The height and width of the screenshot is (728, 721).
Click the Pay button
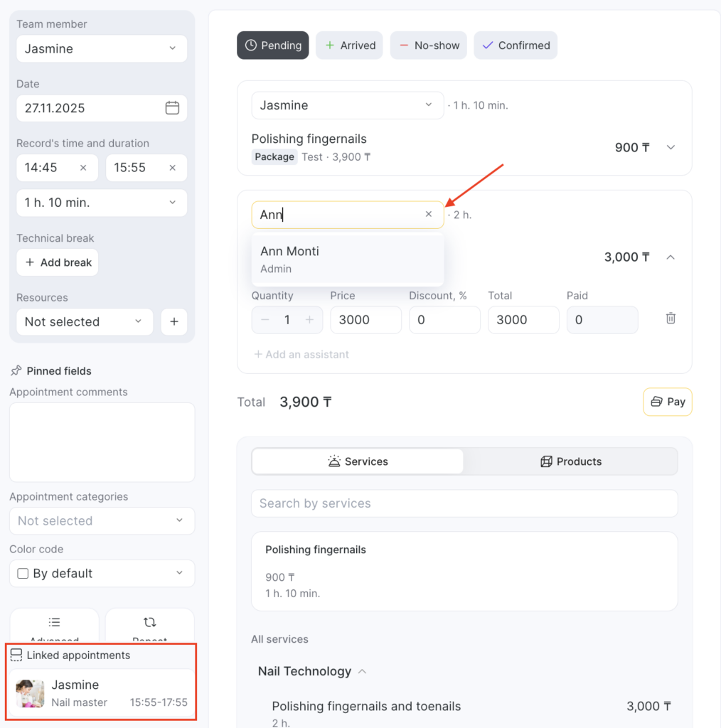667,402
